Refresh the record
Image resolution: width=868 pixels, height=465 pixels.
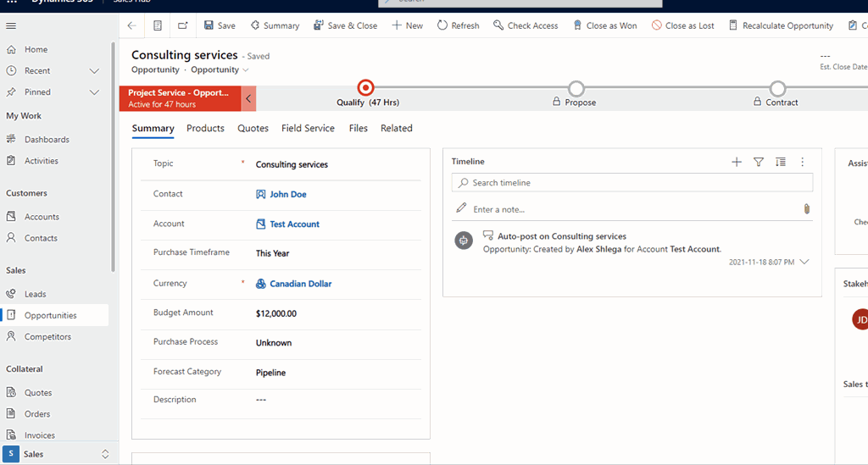pos(459,25)
